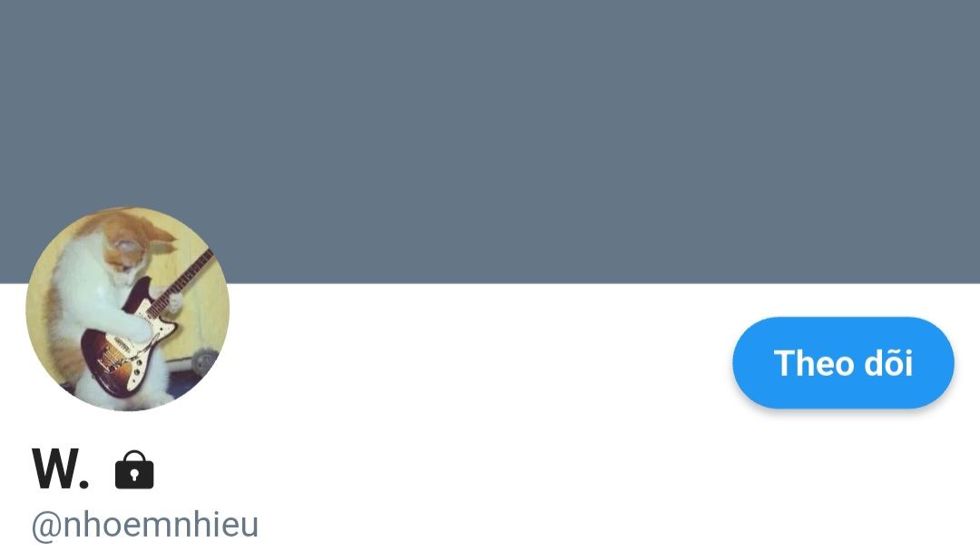The image size is (980, 552).
Task: Click the padlock protected-account icon
Action: [x=134, y=469]
